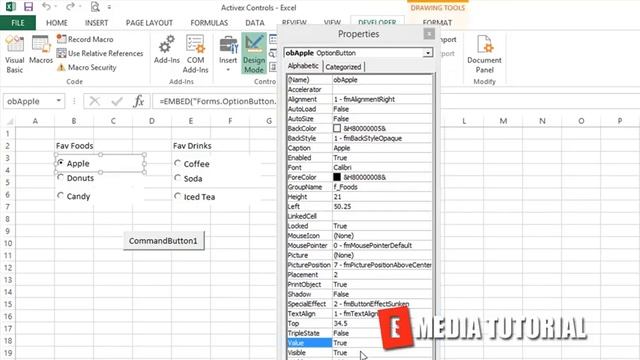Toggle Design Mode
Screen dimensions: 640x360
tap(254, 54)
